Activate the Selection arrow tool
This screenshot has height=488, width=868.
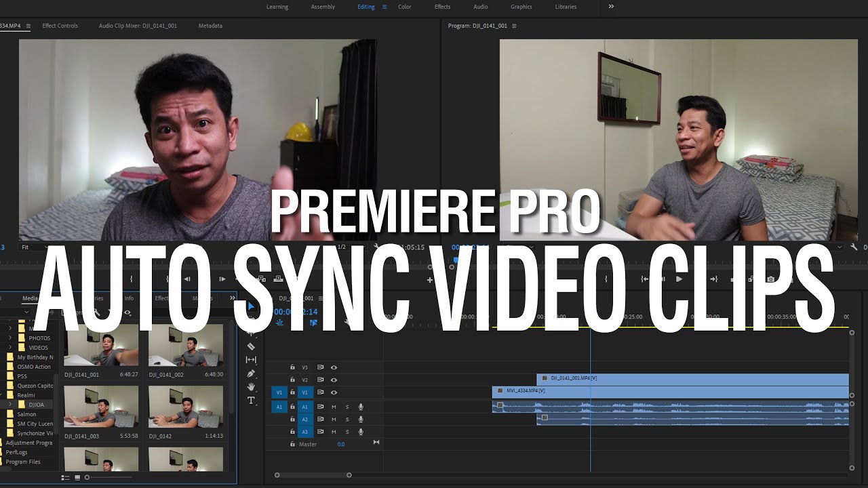[251, 306]
